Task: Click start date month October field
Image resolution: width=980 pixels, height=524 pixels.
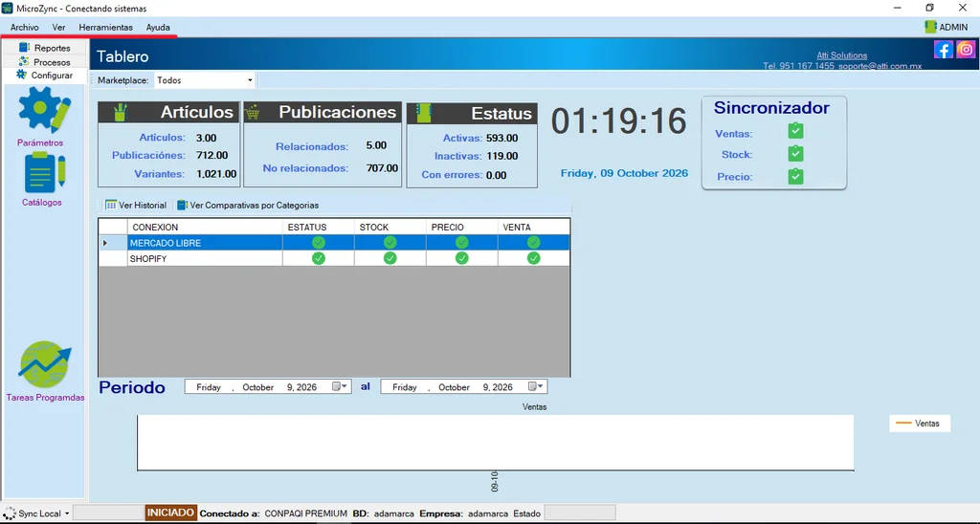Action: 258,387
